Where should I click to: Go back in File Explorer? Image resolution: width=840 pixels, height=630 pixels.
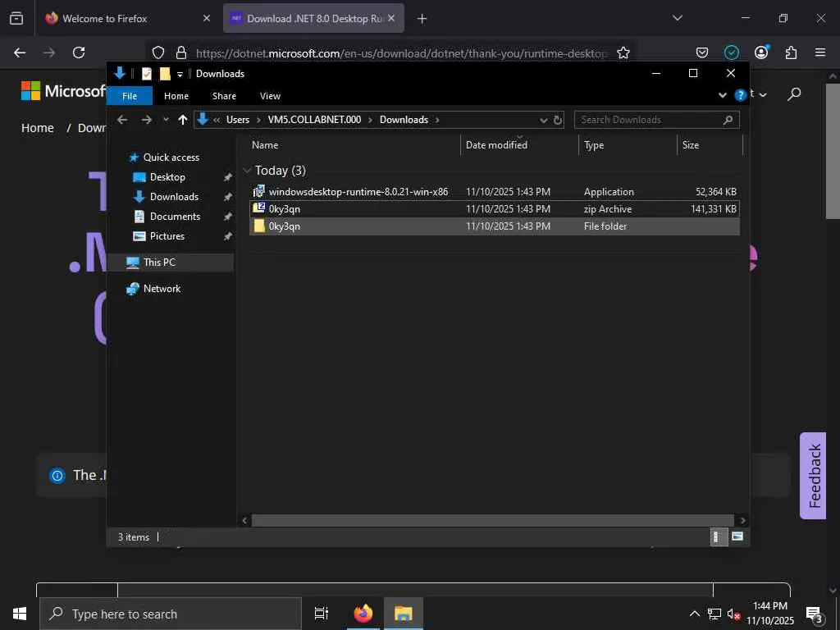[x=122, y=120]
